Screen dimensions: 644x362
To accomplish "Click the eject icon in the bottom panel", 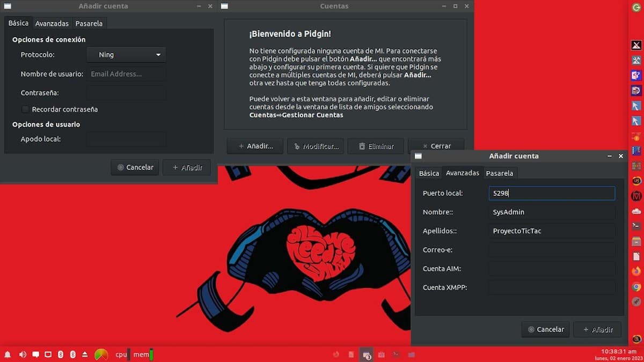I will click(x=85, y=354).
